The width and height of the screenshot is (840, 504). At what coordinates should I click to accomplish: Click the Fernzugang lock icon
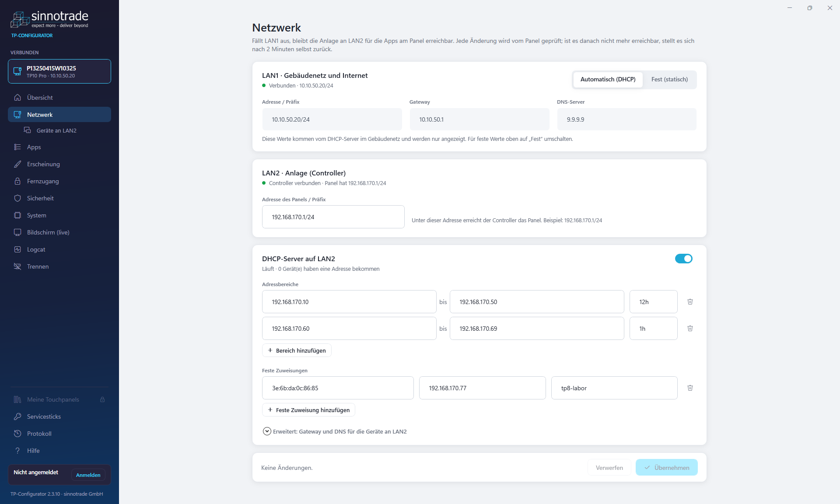click(17, 181)
